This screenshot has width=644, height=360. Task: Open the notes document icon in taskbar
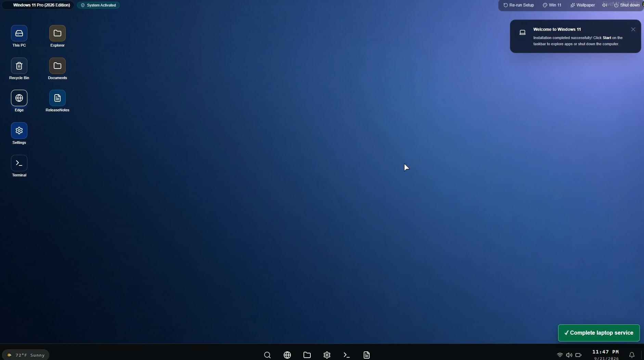point(366,355)
